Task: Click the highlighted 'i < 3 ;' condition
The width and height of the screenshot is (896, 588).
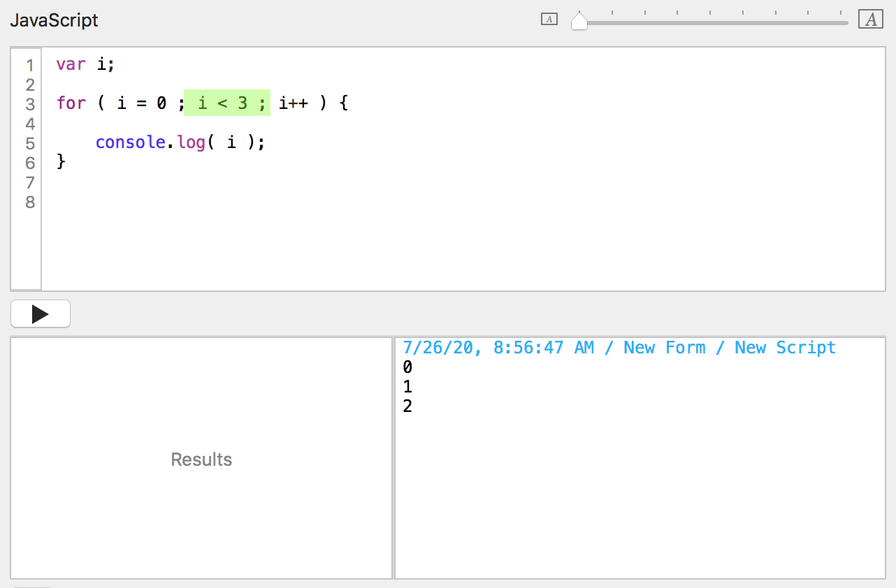Action: pyautogui.click(x=227, y=103)
